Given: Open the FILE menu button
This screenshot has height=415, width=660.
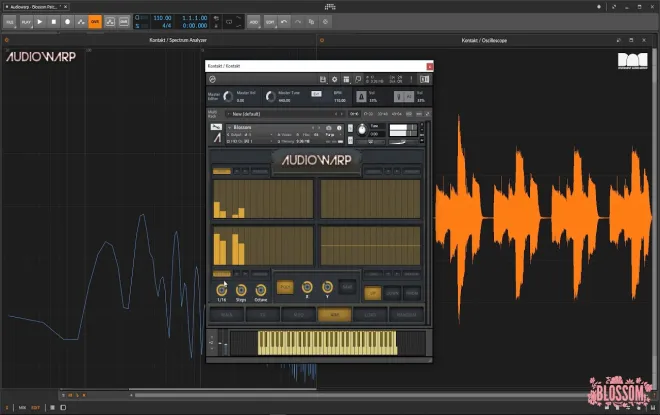Looking at the screenshot, I should coord(10,22).
